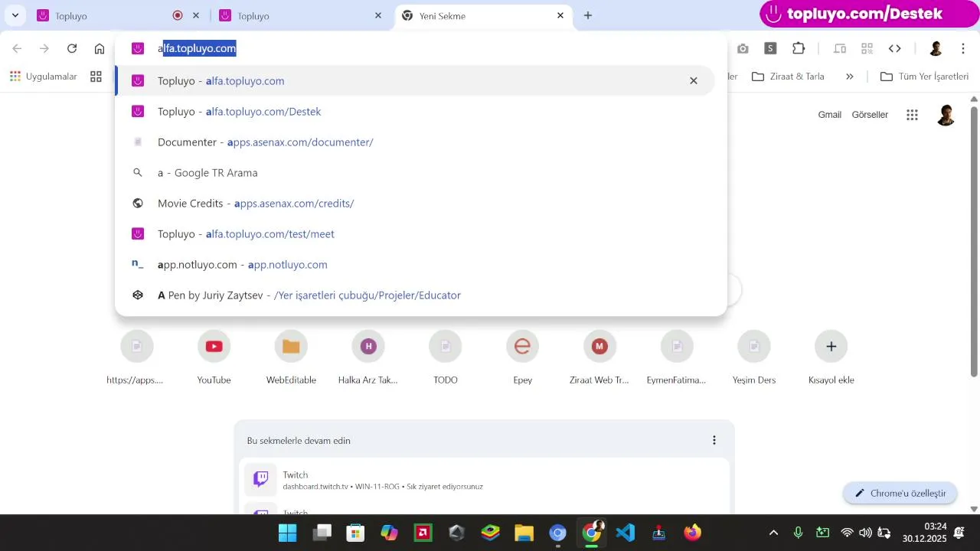Choose Documenter apps.asenax.com suggestion
The height and width of the screenshot is (551, 980).
pos(414,142)
